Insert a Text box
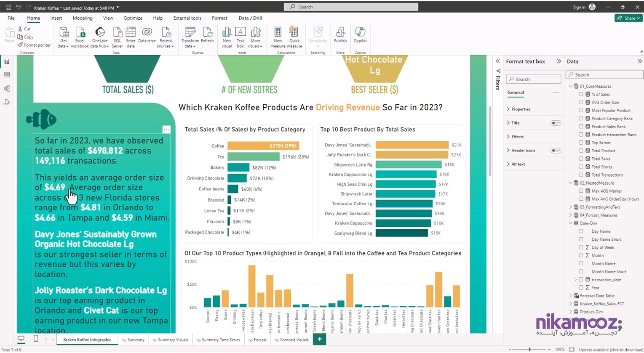644x353 pixels. [240, 37]
